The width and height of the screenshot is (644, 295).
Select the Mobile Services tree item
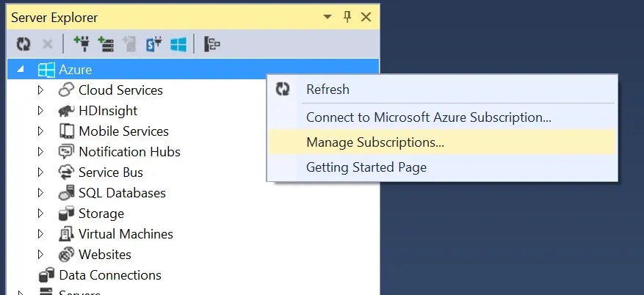click(x=123, y=131)
